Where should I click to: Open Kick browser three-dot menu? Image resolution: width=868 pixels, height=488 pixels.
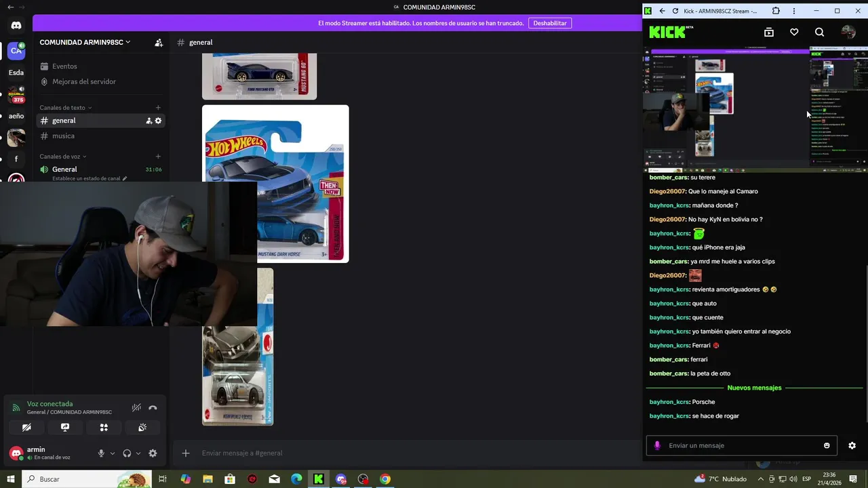(794, 11)
